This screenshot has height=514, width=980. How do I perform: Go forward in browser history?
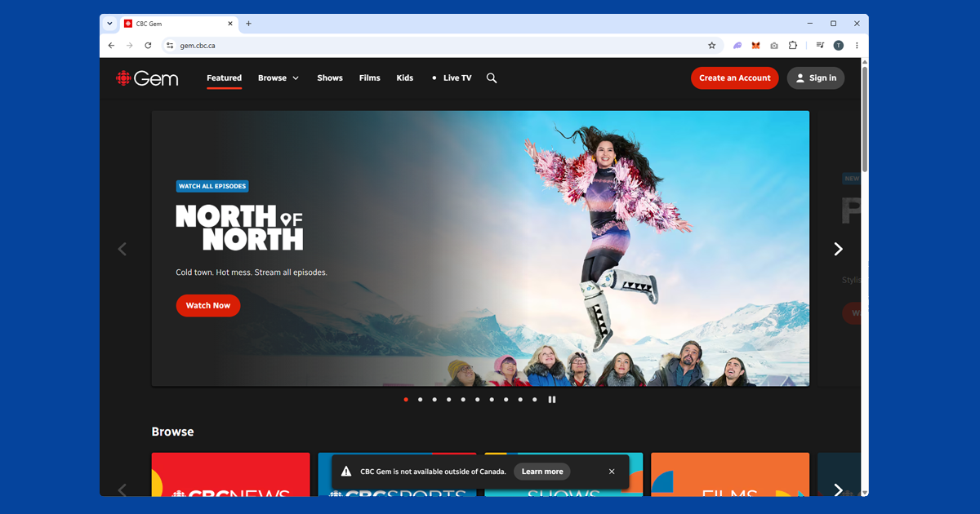click(129, 46)
